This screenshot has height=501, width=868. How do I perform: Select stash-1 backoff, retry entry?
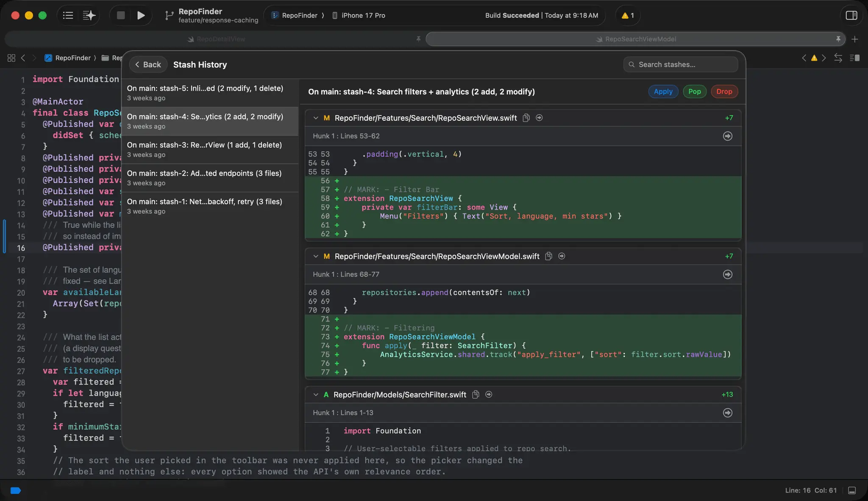point(210,206)
